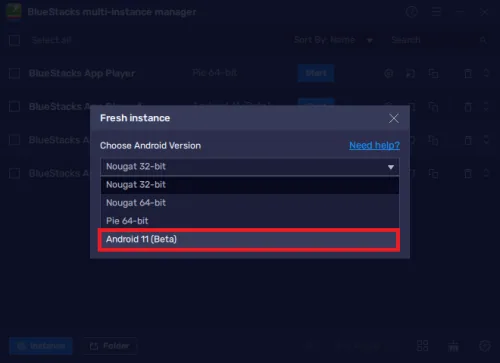Start the BlueStacks App Player instance

pos(316,73)
